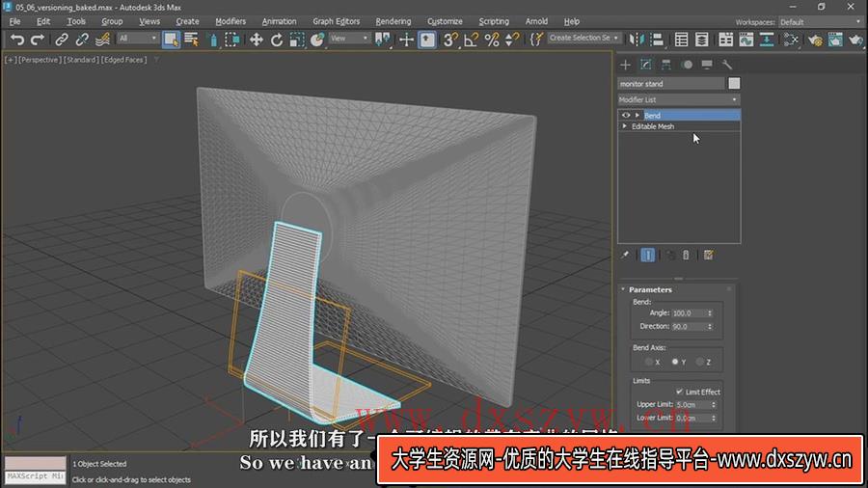Viewport: 868px width, 488px height.
Task: Toggle Percent Snap
Action: [x=492, y=40]
